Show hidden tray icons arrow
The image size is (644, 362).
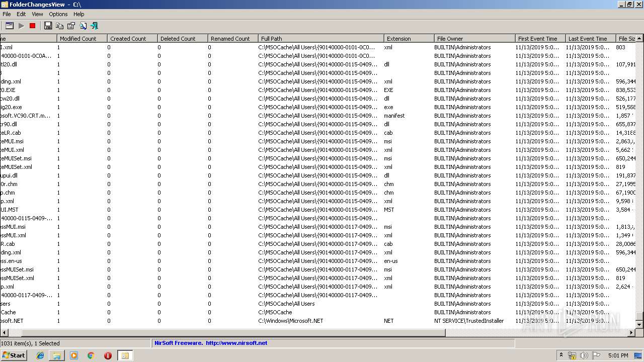pyautogui.click(x=561, y=355)
